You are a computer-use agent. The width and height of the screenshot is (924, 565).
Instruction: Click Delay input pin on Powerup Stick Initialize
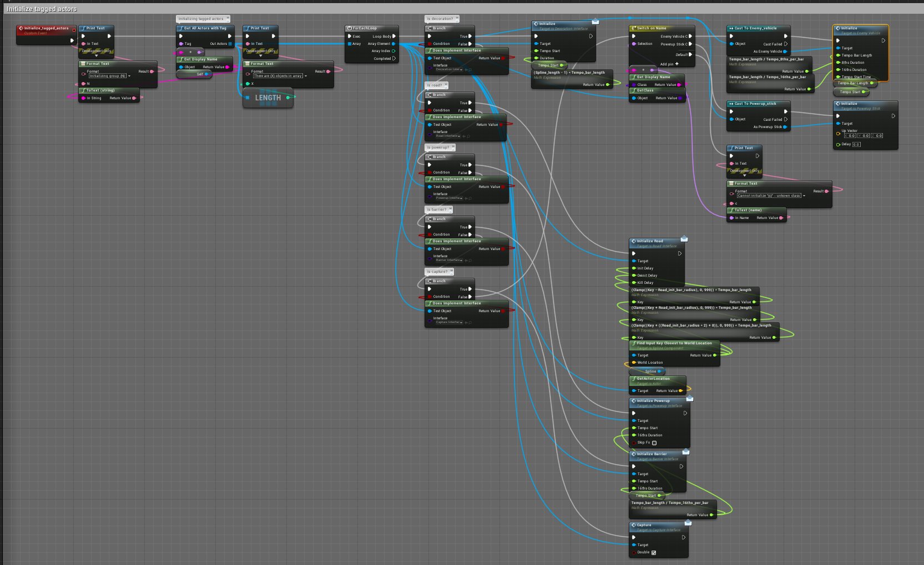tap(839, 144)
